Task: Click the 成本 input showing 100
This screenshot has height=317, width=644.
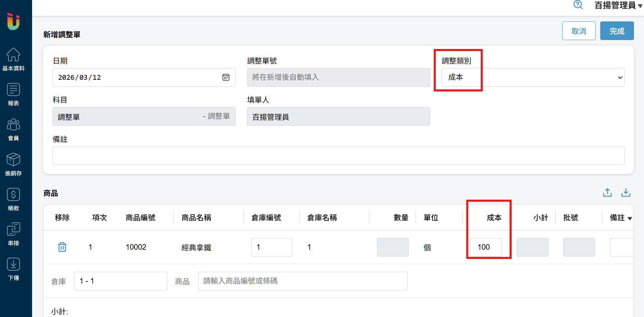Action: tap(486, 247)
